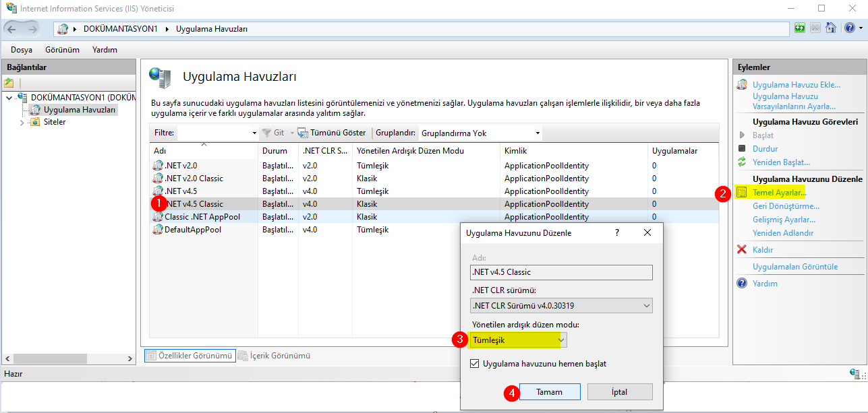868x413 pixels.
Task: Click the red Kaldır X icon
Action: click(x=742, y=250)
